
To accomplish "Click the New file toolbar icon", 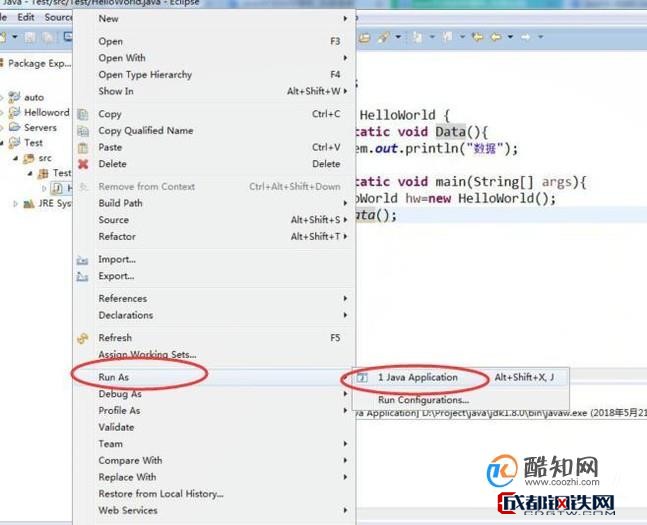I will tap(3, 37).
